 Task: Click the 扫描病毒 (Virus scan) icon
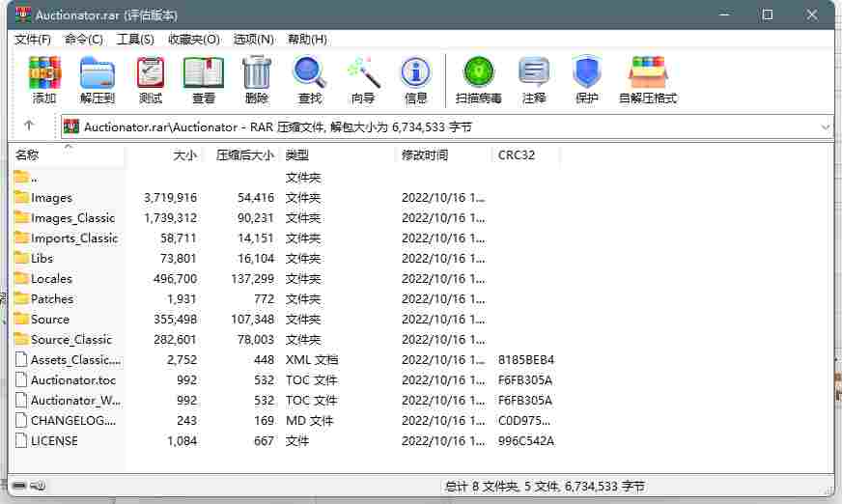[479, 72]
